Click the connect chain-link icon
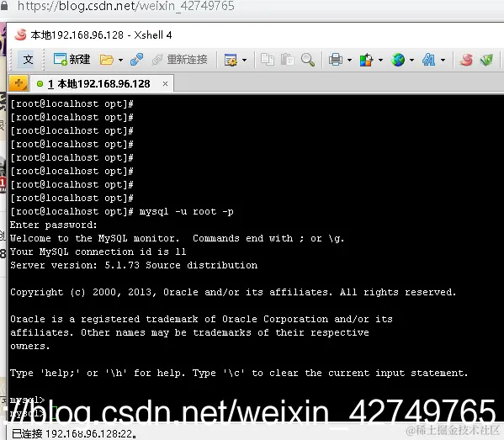Image resolution: width=504 pixels, height=440 pixels. [136, 60]
